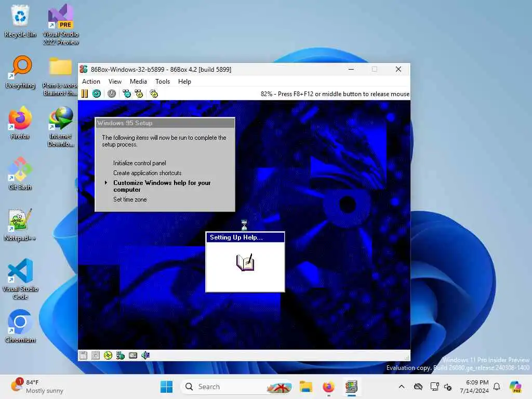The height and width of the screenshot is (399, 532).
Task: Open Internet Download Manager shortcut
Action: click(61, 126)
